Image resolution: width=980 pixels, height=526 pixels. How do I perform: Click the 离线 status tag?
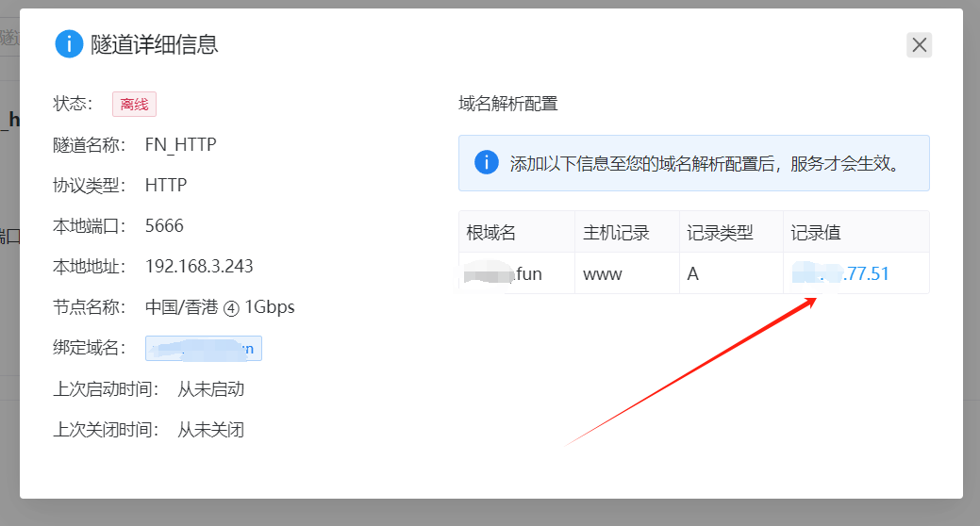click(134, 105)
